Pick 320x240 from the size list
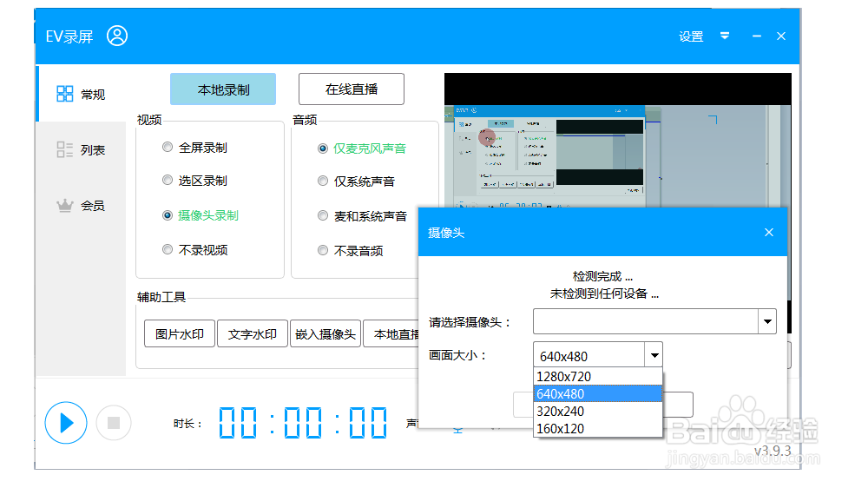The image size is (868, 488). coord(598,411)
